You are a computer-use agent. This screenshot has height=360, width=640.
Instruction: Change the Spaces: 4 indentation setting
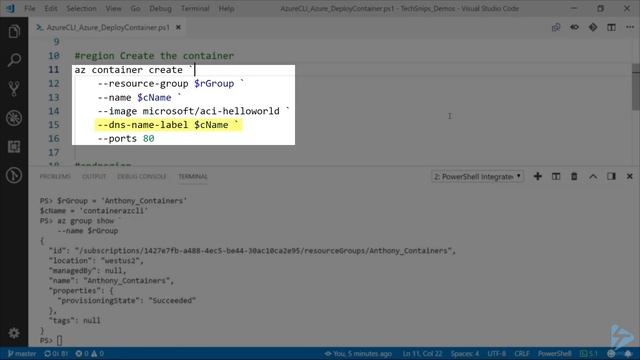pos(464,353)
